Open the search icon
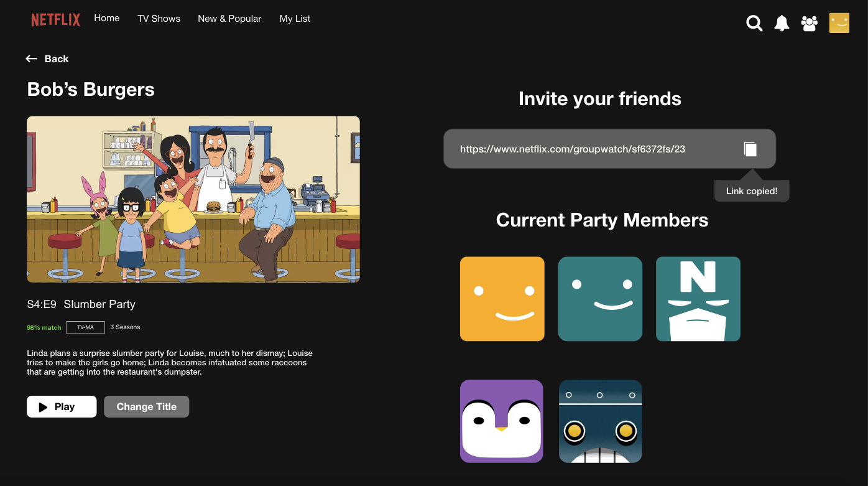Viewport: 868px width, 486px height. pos(754,24)
